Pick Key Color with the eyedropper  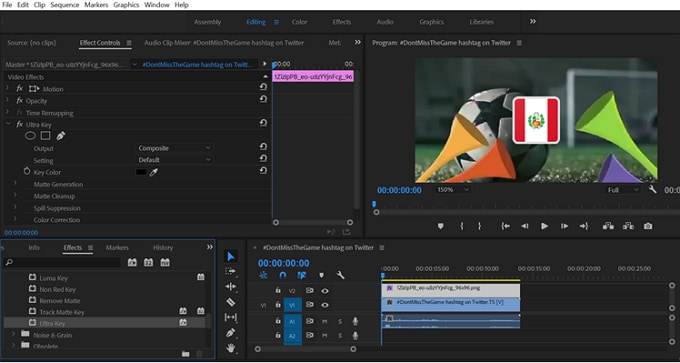[154, 172]
